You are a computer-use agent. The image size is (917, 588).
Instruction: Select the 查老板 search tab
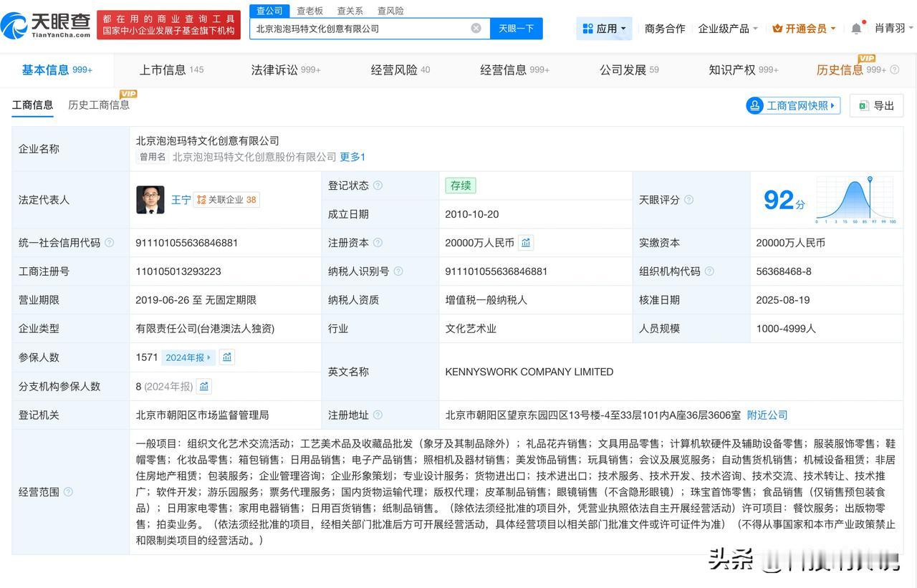pyautogui.click(x=309, y=11)
